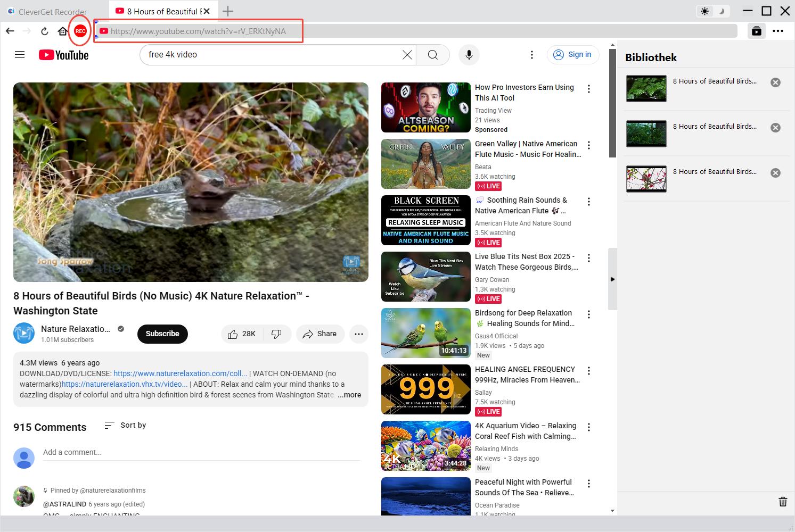This screenshot has height=532, width=795.
Task: Open the Green Valley flute music thumbnail
Action: point(426,164)
